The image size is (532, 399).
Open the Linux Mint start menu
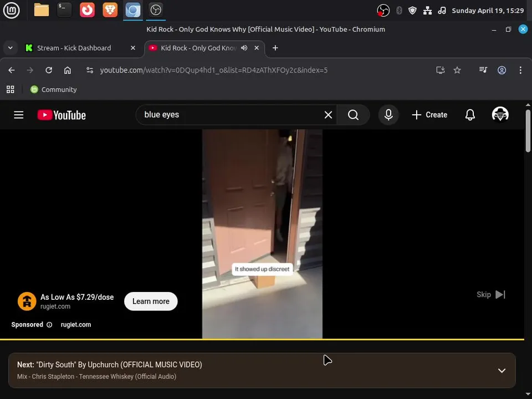pyautogui.click(x=11, y=10)
